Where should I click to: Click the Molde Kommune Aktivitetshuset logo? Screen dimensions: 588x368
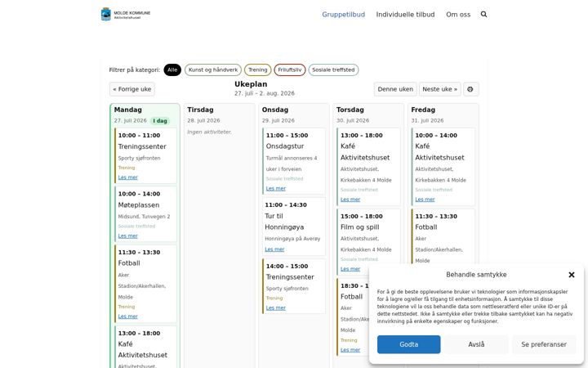click(x=126, y=14)
